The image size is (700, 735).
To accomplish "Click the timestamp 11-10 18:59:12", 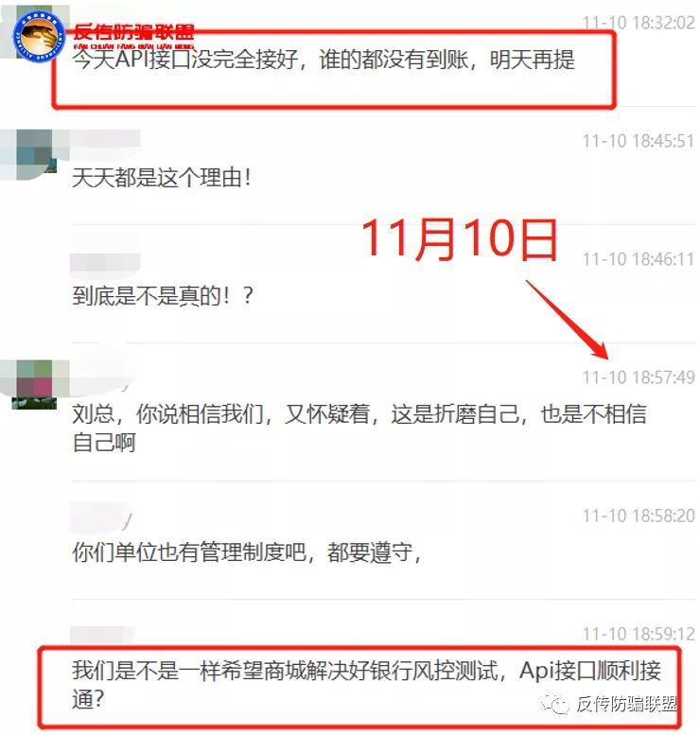I will (639, 634).
